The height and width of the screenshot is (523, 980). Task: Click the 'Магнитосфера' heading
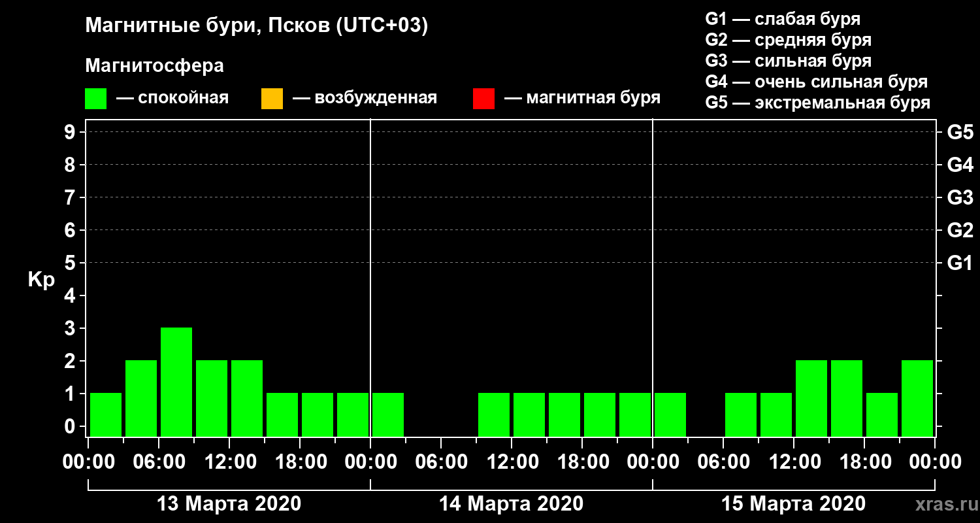[155, 66]
